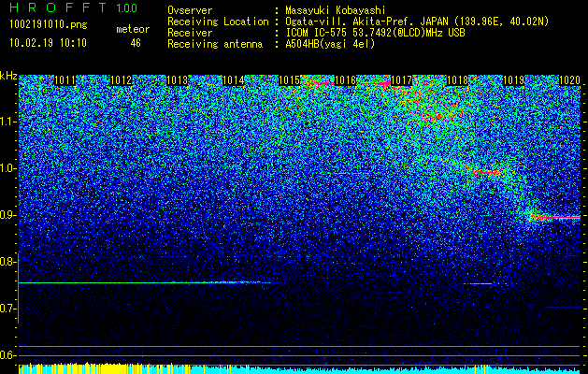Click the observer name Masayuki Kobayashi
Screen dimensions: 588x374
[335, 10]
